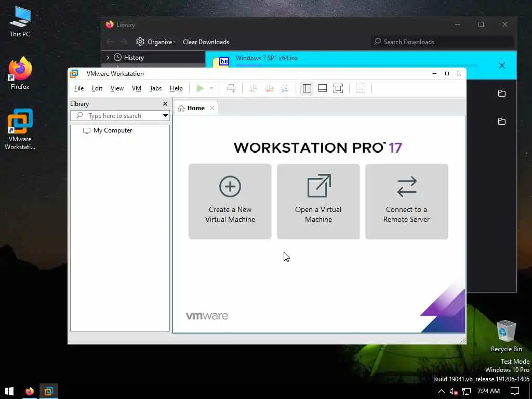532x399 pixels.
Task: Toggle the thumbnail bar view icon
Action: point(323,88)
